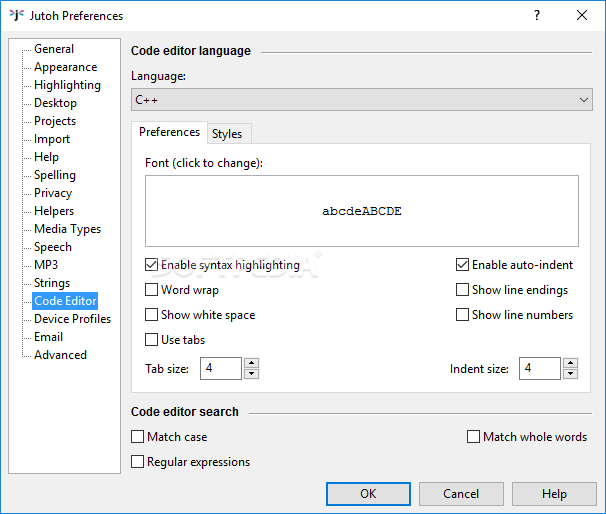Screen dimensions: 606x514
Task: Check the Match case option
Action: click(x=138, y=437)
